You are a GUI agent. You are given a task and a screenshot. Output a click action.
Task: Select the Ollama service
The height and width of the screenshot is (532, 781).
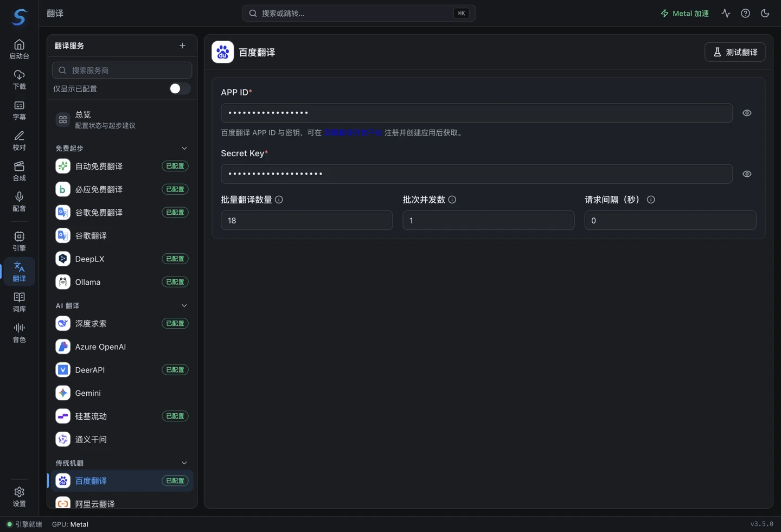[x=122, y=282]
